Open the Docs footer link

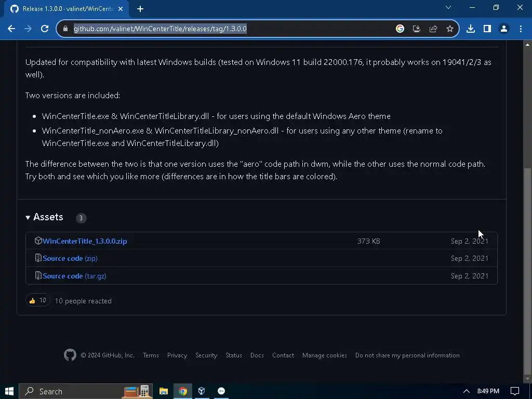click(x=257, y=355)
